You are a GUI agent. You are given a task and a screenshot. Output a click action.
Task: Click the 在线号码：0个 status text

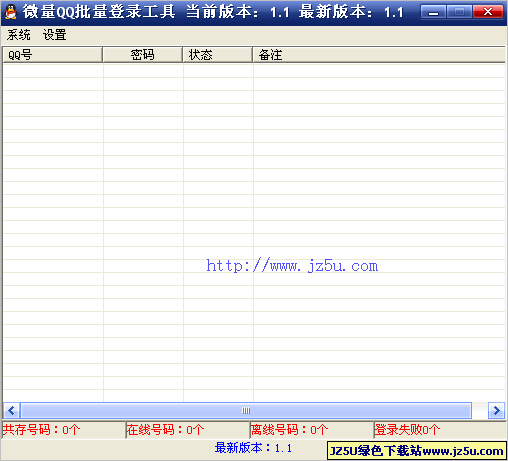pos(165,430)
